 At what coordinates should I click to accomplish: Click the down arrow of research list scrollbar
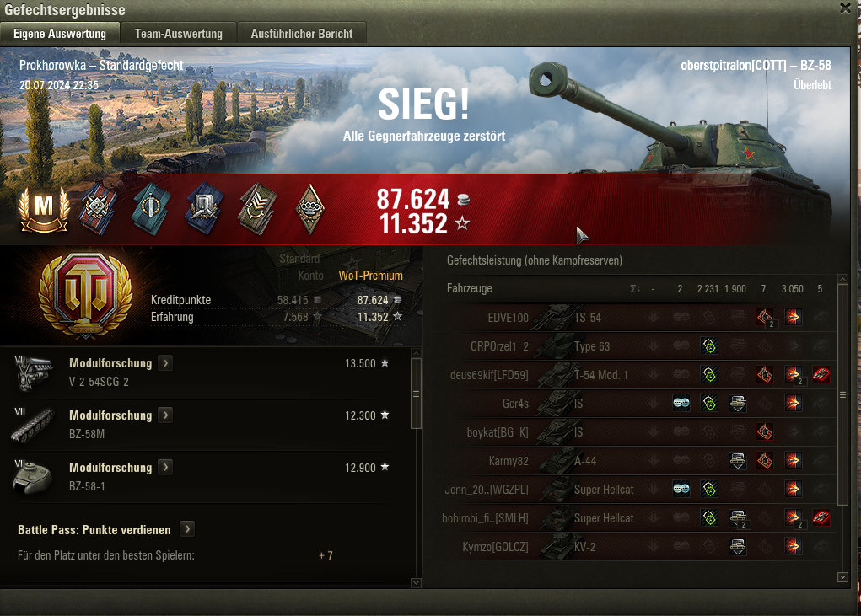(x=417, y=582)
